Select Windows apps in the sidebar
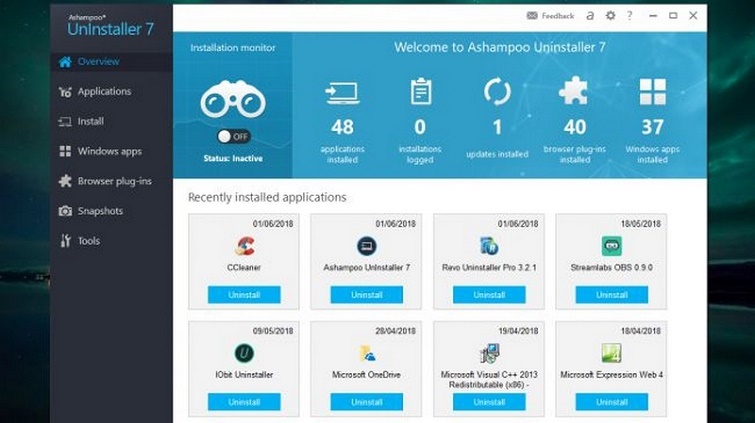 pyautogui.click(x=109, y=151)
